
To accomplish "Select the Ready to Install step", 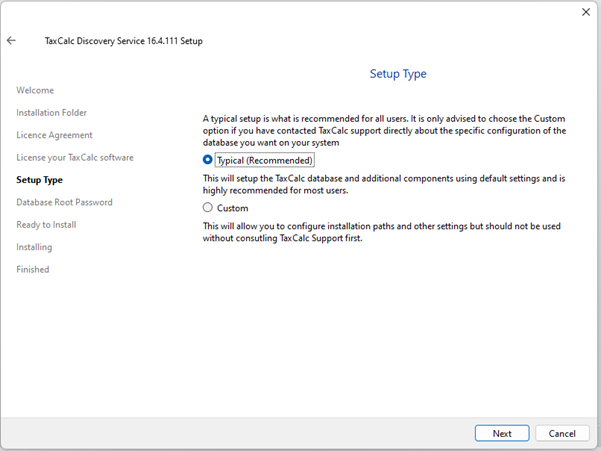I will (46, 225).
